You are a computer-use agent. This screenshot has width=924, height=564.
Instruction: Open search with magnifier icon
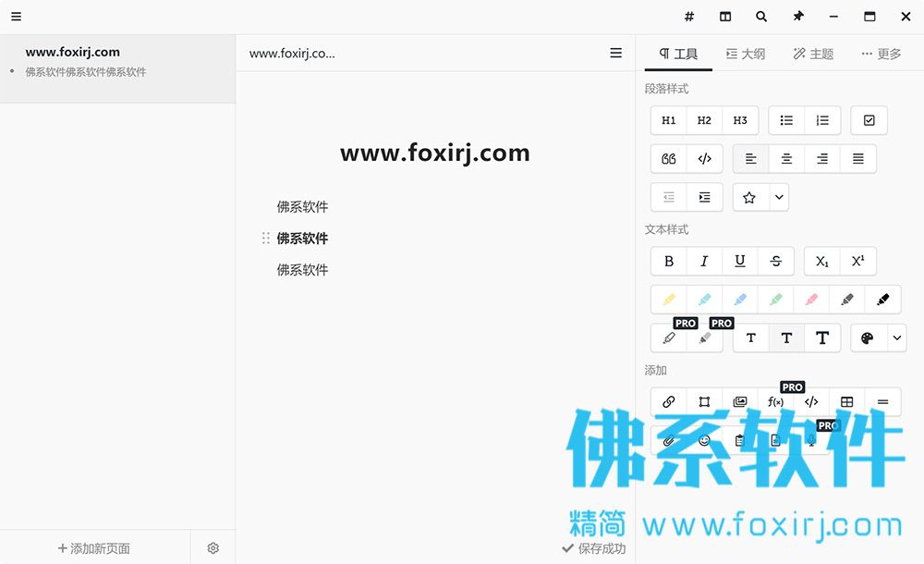pos(761,17)
